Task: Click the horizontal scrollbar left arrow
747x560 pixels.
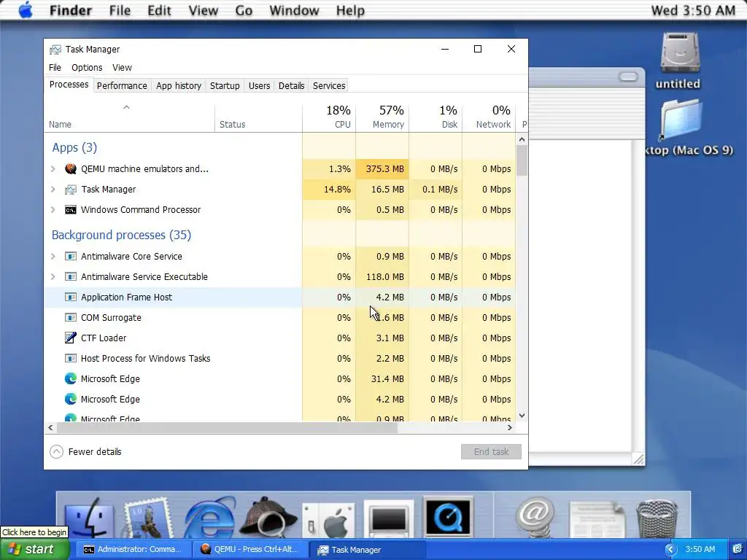Action: point(50,427)
